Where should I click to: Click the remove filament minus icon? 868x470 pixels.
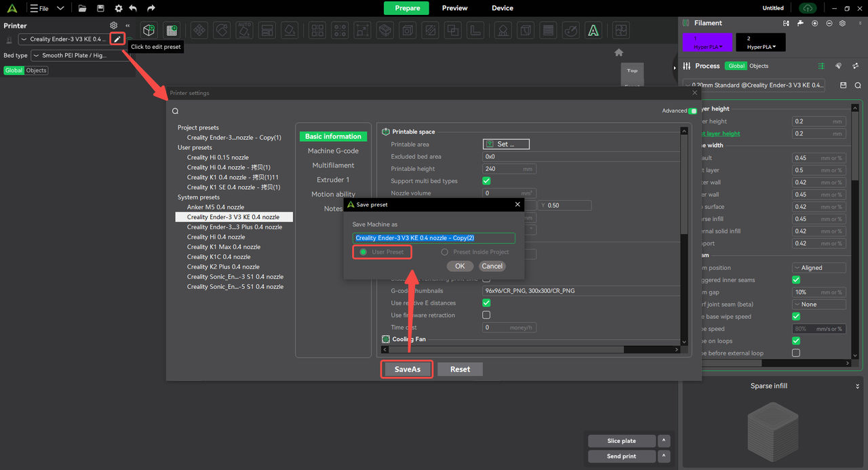click(829, 23)
